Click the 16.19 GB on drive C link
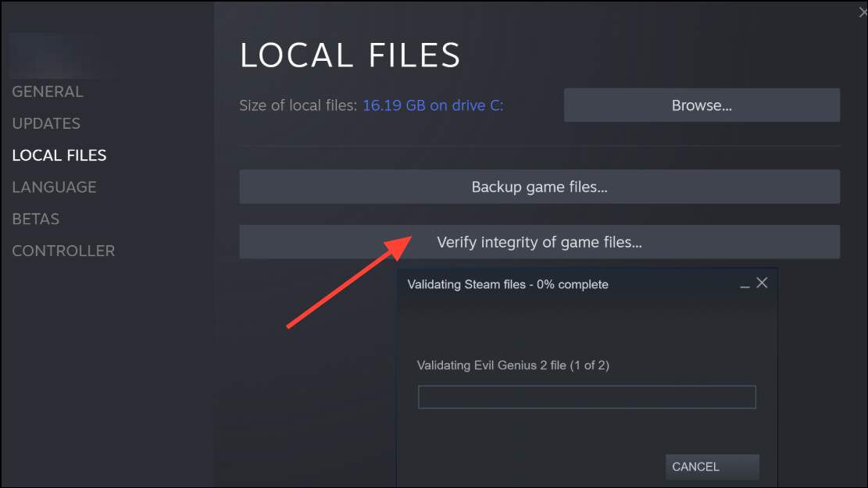 click(x=433, y=105)
